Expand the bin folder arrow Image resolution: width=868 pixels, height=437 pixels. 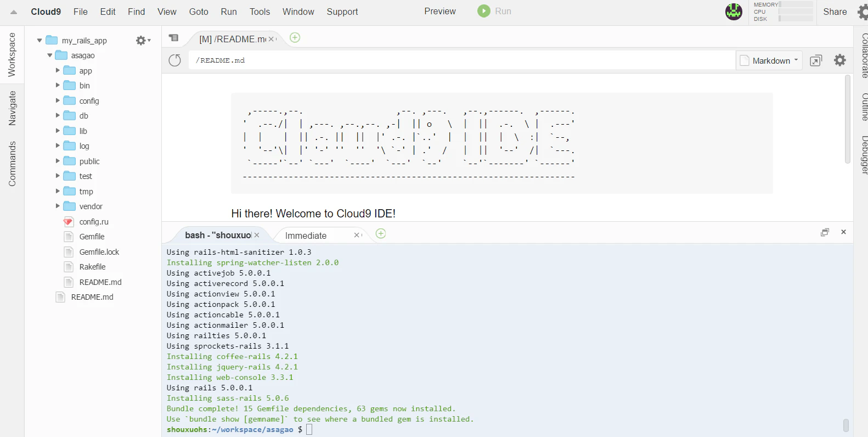tap(58, 85)
